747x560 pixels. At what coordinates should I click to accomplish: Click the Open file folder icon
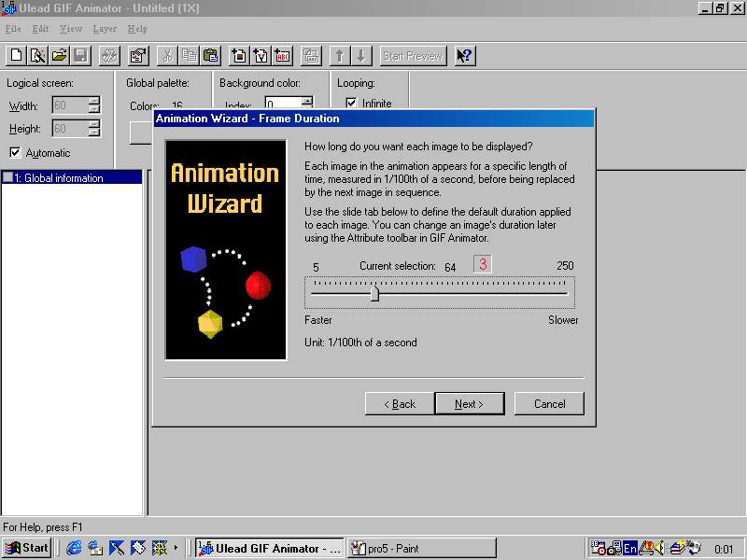[60, 56]
